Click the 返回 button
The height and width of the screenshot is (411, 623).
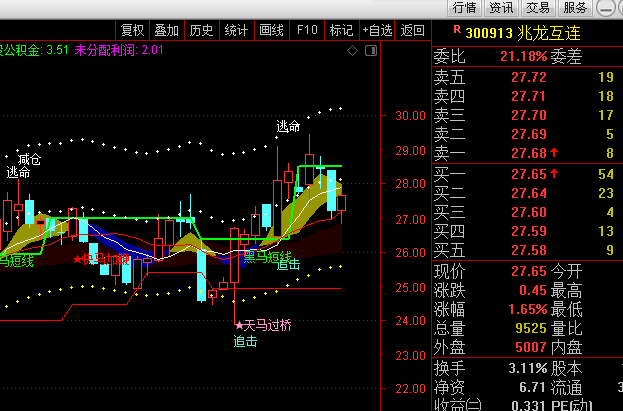click(x=412, y=30)
